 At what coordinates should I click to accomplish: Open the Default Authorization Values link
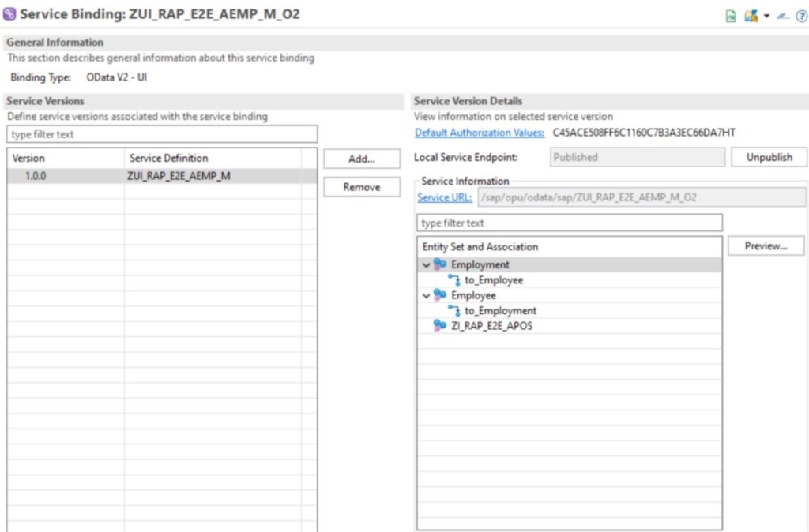click(x=480, y=133)
